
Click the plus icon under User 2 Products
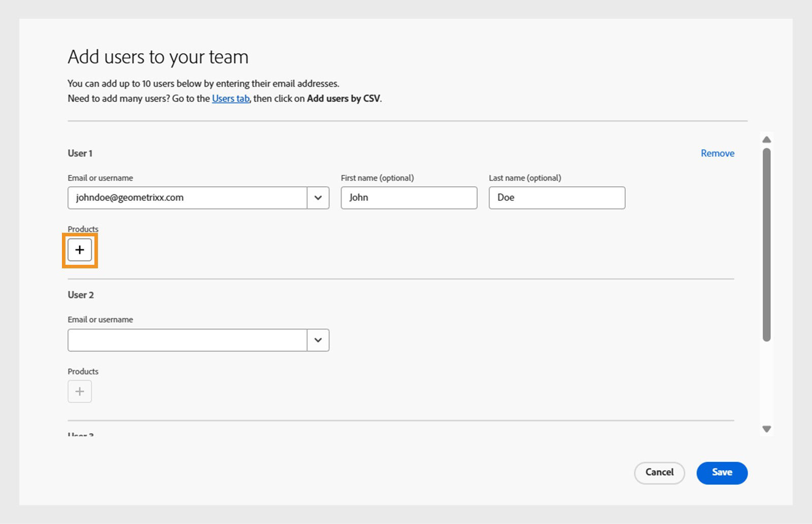[80, 392]
